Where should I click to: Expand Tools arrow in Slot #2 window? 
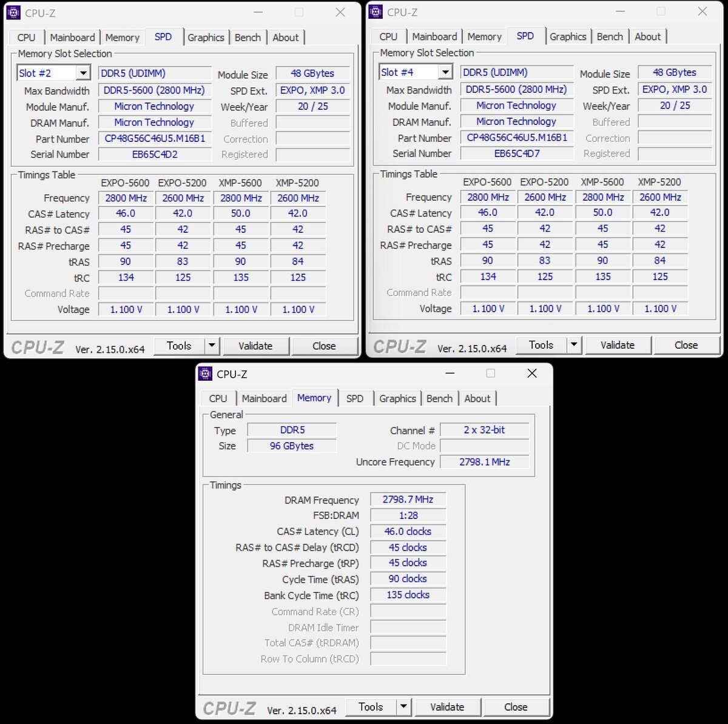coord(212,346)
